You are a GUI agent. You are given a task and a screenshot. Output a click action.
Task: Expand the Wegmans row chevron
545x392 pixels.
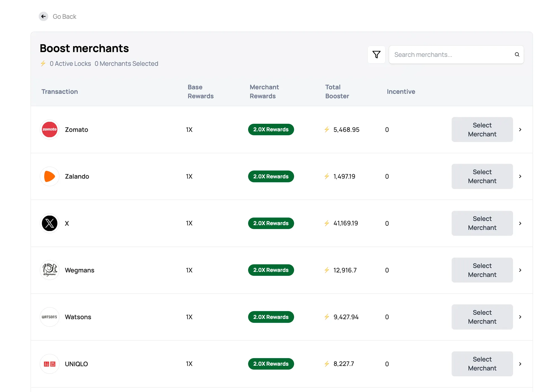(520, 270)
